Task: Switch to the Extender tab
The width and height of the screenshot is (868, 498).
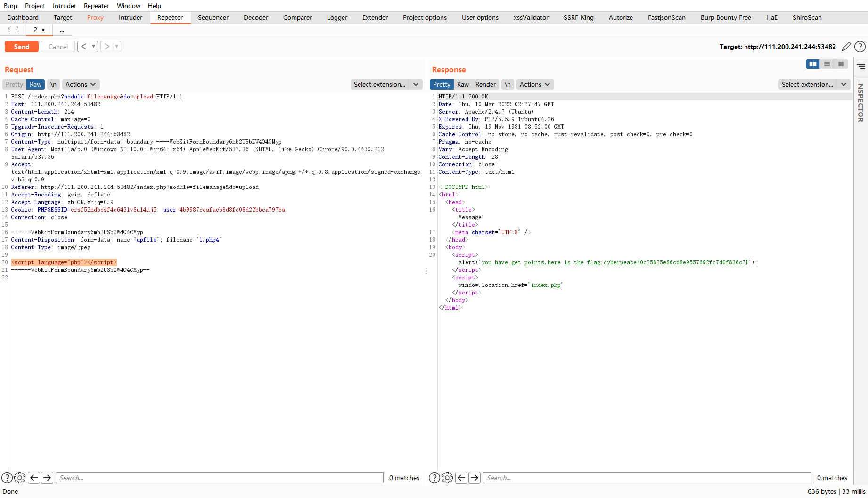Action: (x=375, y=17)
